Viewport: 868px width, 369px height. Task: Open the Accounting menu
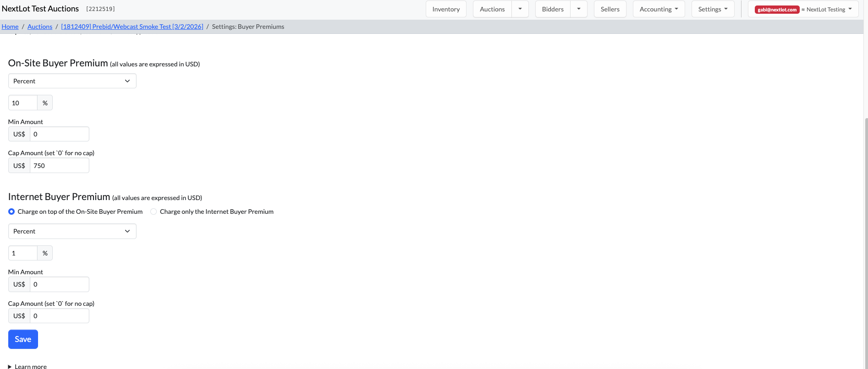[x=659, y=9]
